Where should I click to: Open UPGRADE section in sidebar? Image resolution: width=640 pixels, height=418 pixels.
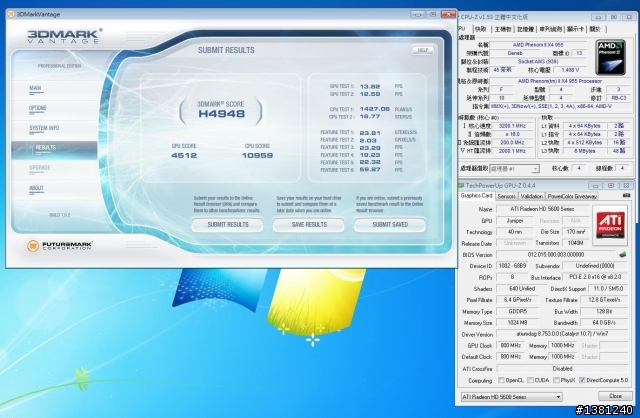coord(40,168)
